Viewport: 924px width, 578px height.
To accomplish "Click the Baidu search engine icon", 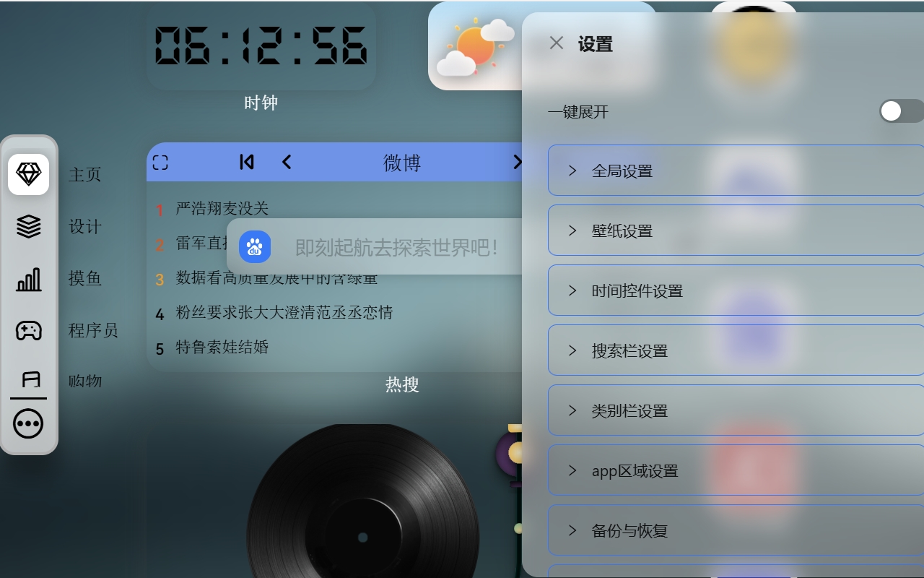I will 255,247.
